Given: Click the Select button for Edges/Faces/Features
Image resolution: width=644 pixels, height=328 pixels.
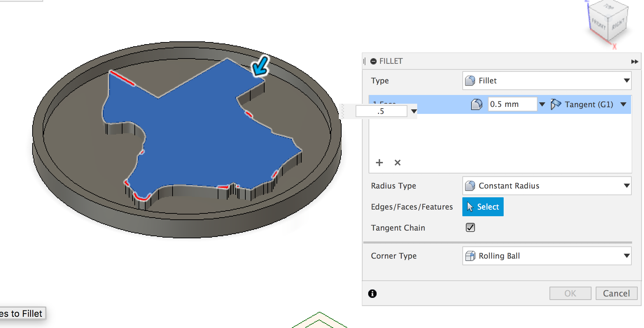Looking at the screenshot, I should point(483,207).
